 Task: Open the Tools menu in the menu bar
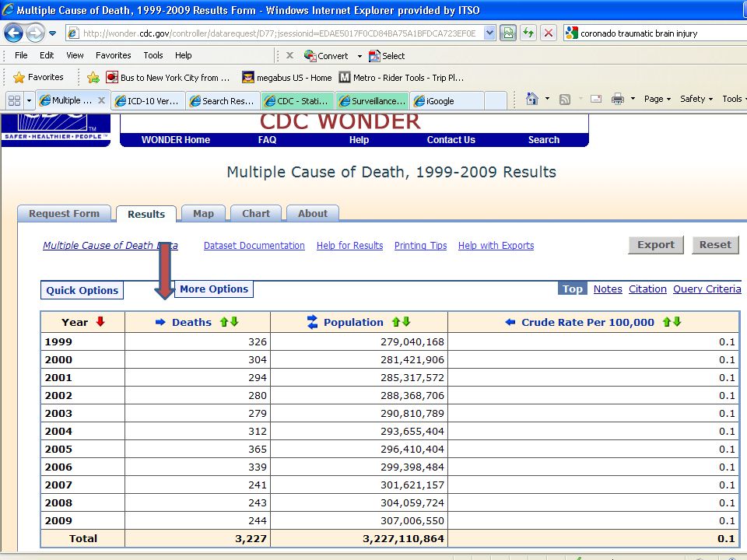coord(153,55)
